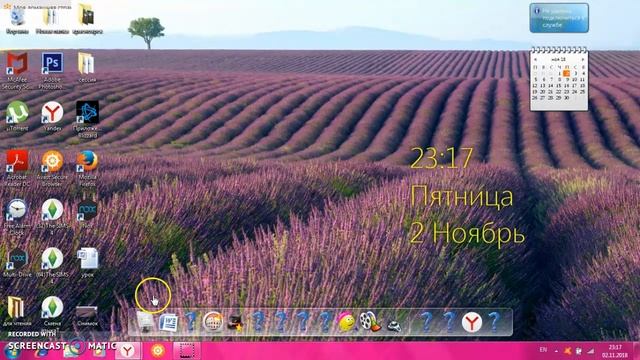Screen dimensions: 640x360
Task: Click the orange Avast tray icon
Action: (x=567, y=351)
